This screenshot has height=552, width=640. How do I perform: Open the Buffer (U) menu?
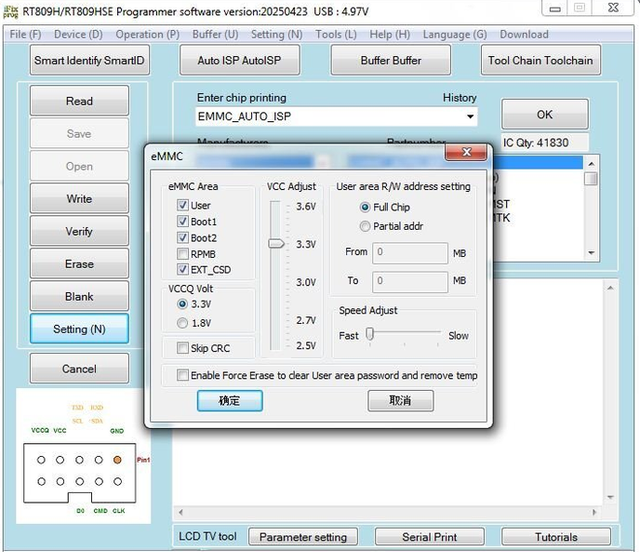215,34
